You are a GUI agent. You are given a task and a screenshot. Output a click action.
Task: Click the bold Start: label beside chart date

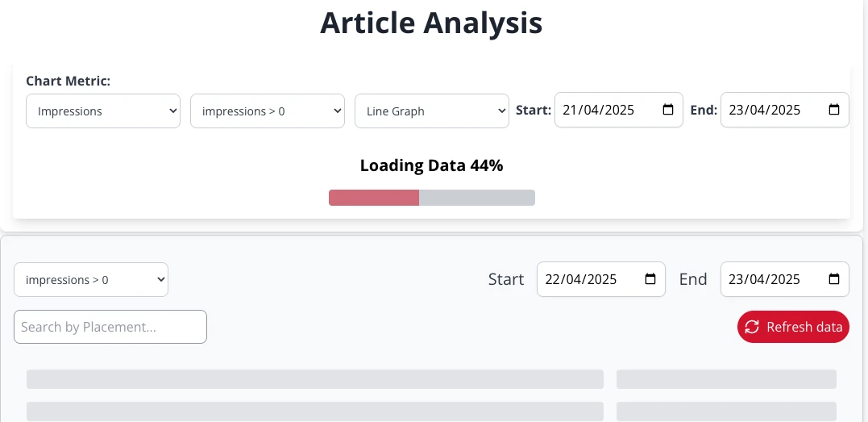pyautogui.click(x=534, y=111)
